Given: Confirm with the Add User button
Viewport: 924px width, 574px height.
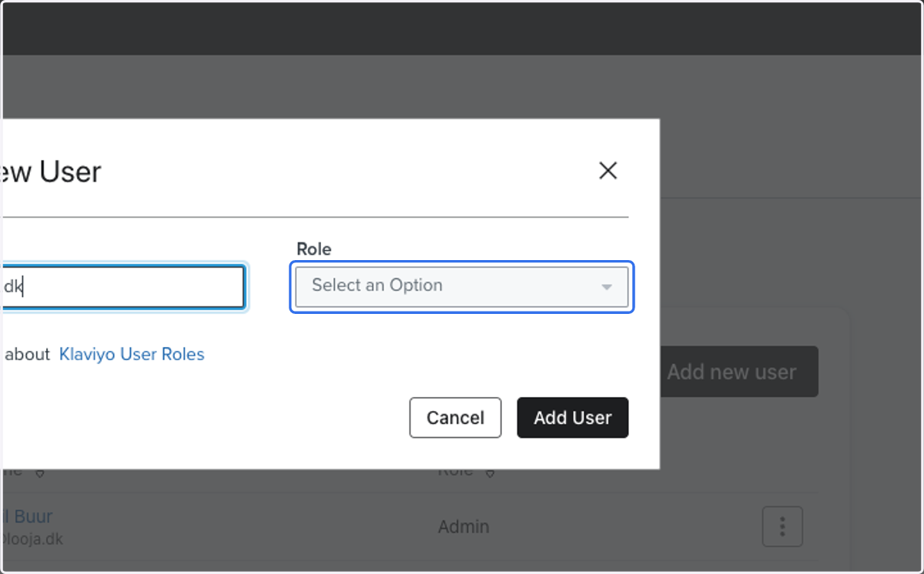Looking at the screenshot, I should pyautogui.click(x=573, y=418).
